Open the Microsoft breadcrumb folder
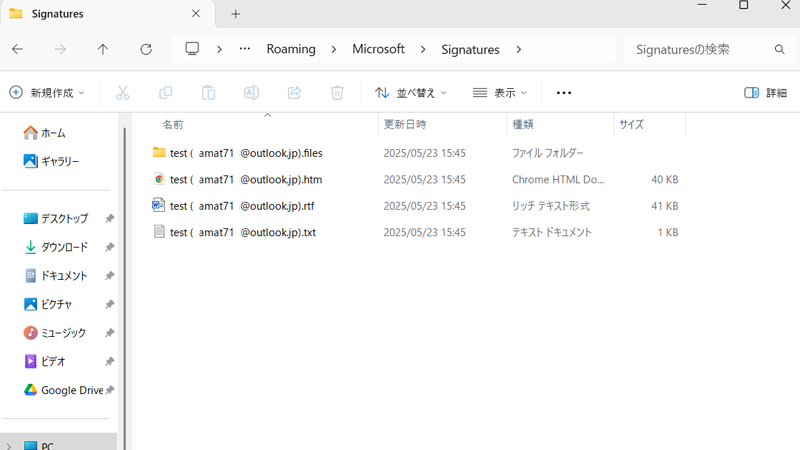Viewport: 800px width, 450px height. pyautogui.click(x=378, y=49)
